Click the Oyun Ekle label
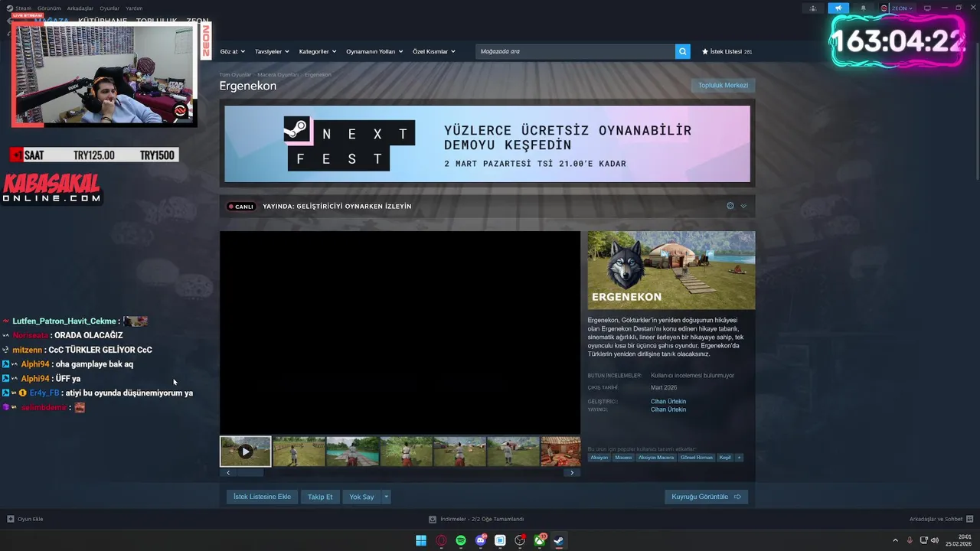This screenshot has height=551, width=980. click(x=31, y=519)
